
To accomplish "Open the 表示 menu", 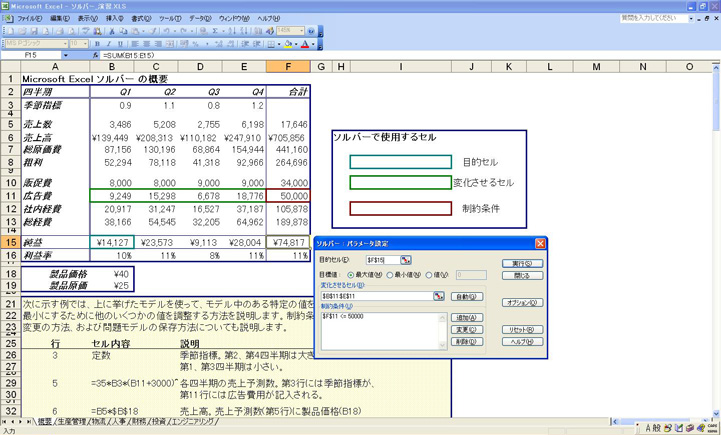I will click(x=87, y=18).
